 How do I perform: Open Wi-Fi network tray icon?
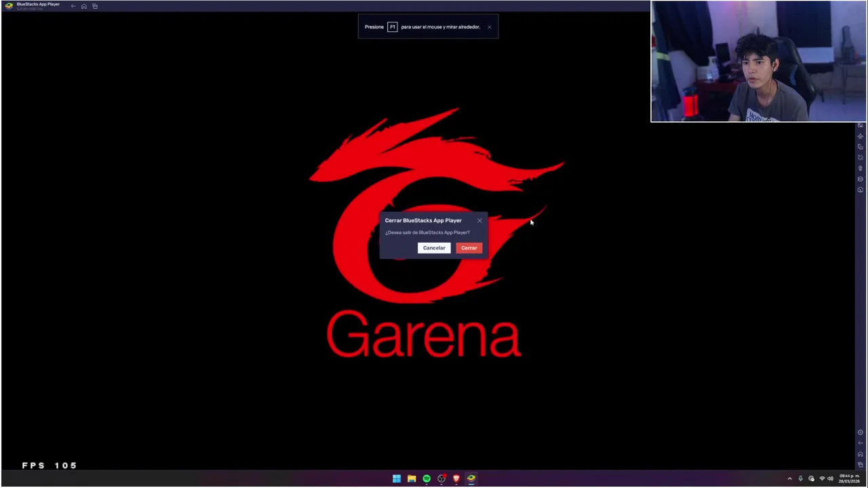(822, 479)
